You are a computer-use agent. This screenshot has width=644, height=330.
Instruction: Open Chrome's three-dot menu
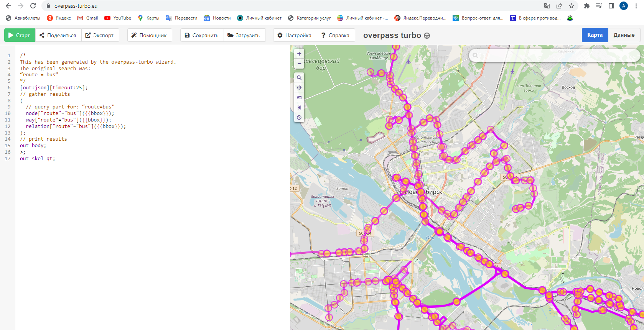point(636,6)
